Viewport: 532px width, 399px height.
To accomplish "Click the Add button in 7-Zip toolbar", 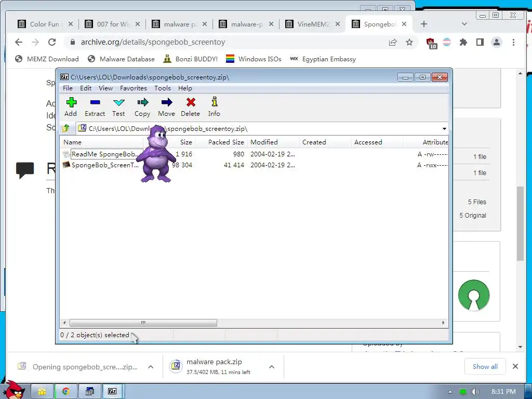I will click(x=71, y=107).
